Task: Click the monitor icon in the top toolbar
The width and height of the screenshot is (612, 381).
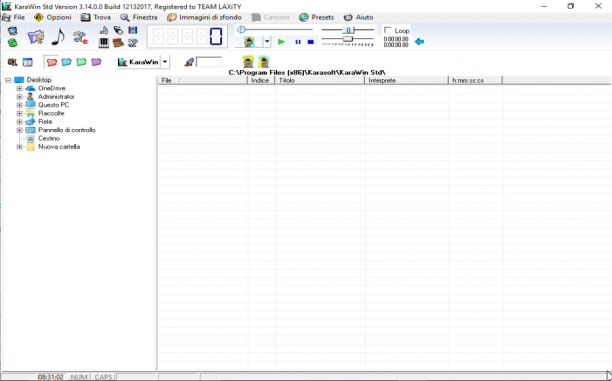Action: tap(13, 31)
